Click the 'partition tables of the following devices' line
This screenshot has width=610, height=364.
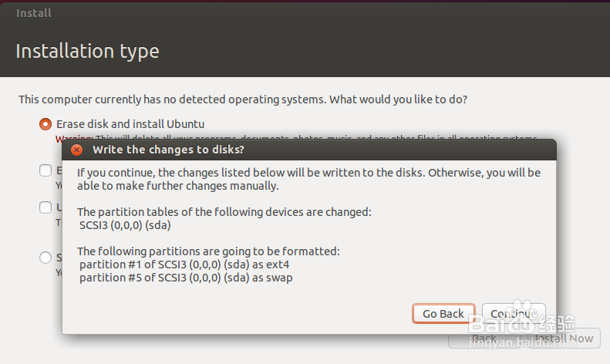coord(224,212)
